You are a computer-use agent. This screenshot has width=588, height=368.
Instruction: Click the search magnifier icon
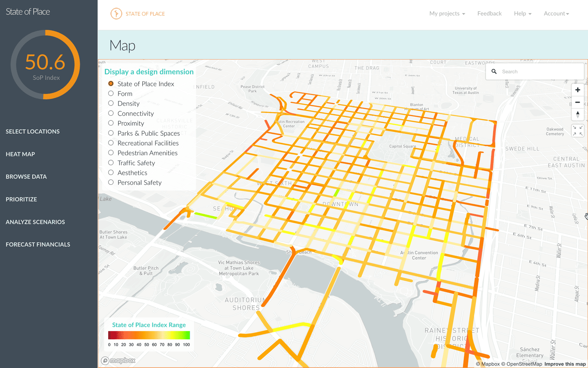pos(494,71)
